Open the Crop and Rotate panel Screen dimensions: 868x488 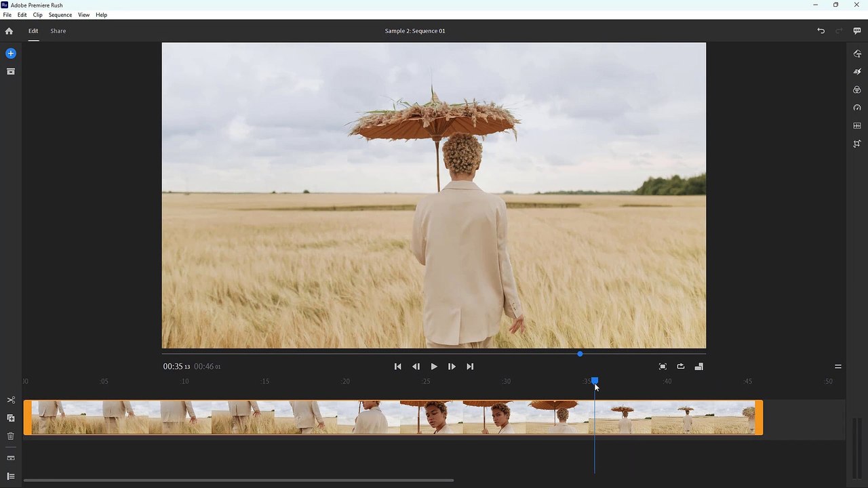pos(857,144)
